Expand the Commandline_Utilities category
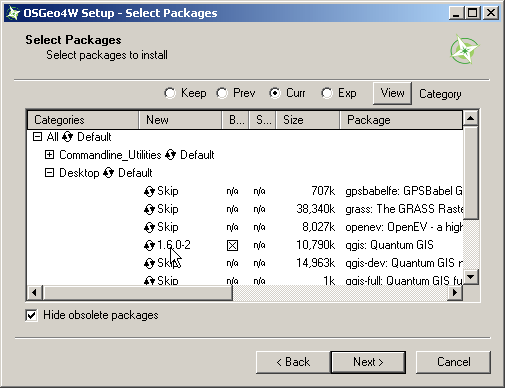Image resolution: width=505 pixels, height=388 pixels. tap(49, 155)
